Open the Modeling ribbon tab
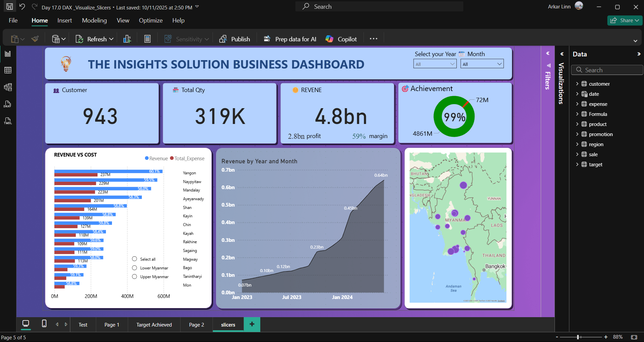This screenshot has width=644, height=342. tap(94, 20)
